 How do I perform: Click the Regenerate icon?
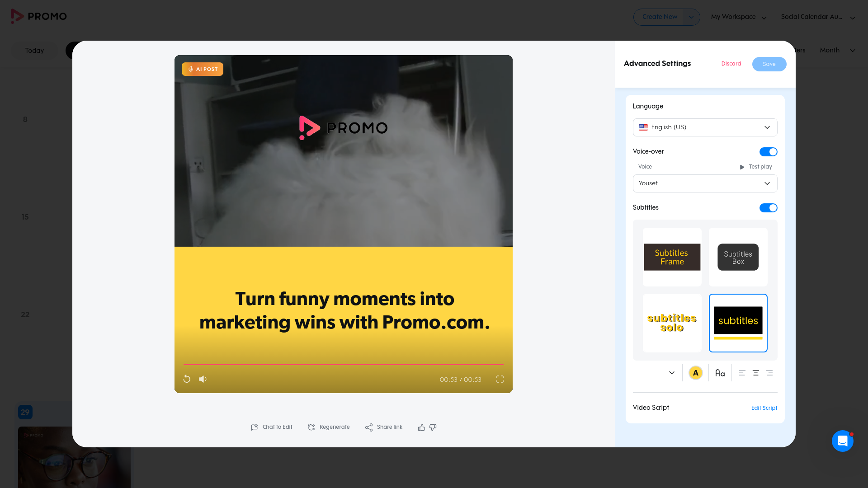click(x=311, y=427)
